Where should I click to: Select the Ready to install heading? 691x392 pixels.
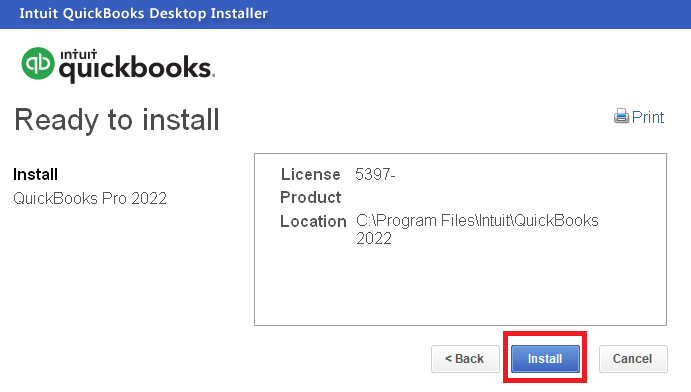pos(117,120)
